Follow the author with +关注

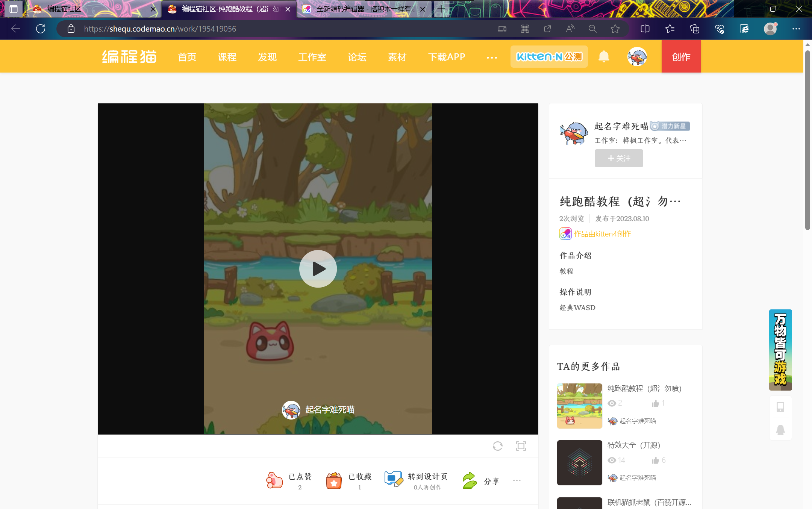click(619, 158)
